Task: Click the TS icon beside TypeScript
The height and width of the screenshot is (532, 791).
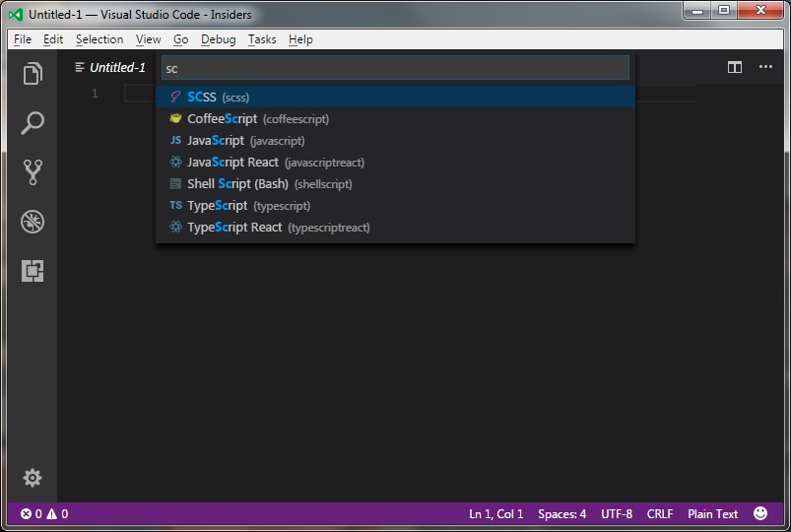Action: coord(175,205)
